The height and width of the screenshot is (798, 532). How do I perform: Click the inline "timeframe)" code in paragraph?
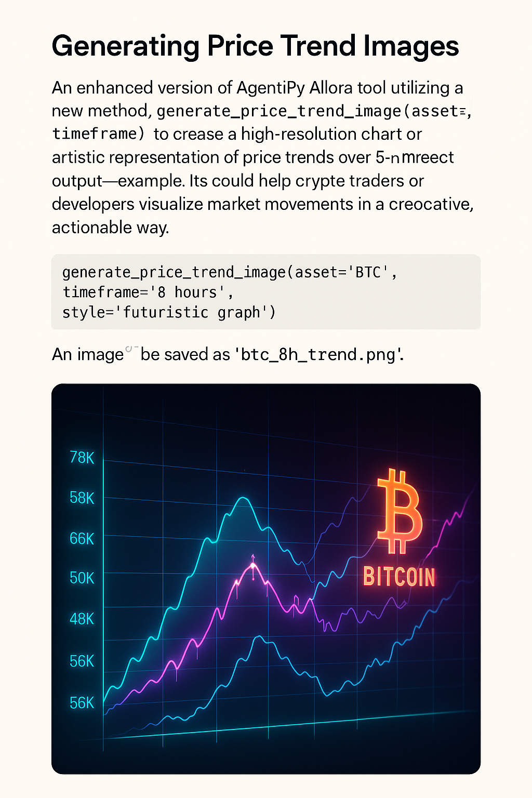pos(98,134)
